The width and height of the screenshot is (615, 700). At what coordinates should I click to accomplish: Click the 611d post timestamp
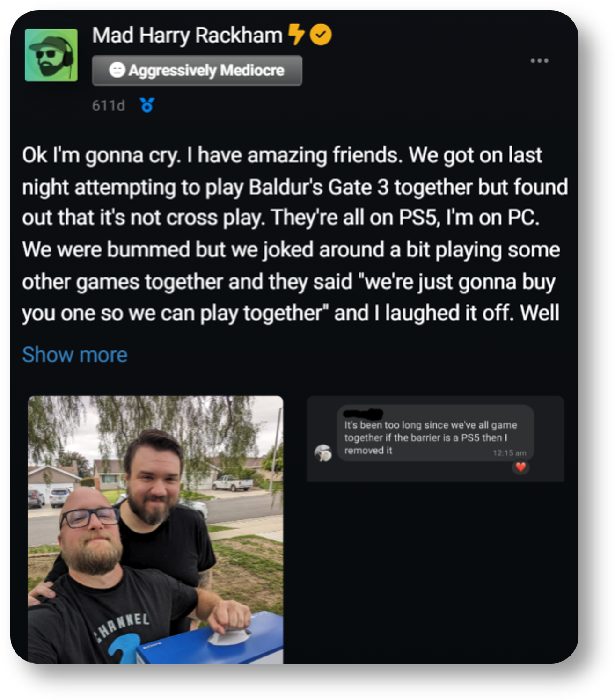click(x=109, y=106)
